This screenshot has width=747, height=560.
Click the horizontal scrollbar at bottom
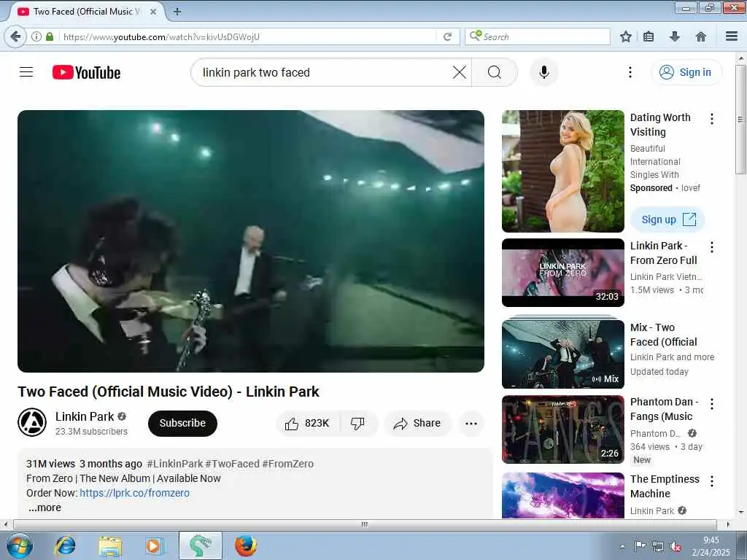(x=365, y=524)
